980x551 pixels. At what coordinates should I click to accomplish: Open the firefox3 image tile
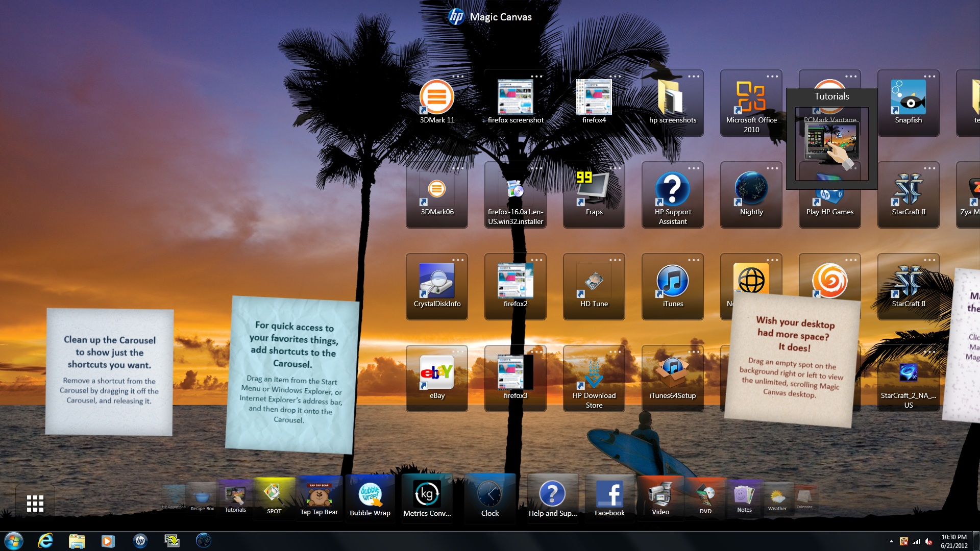[x=516, y=378]
